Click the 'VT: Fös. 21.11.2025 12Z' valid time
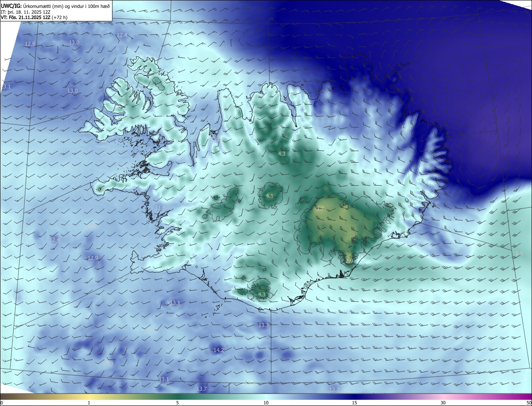532x406 pixels. [26, 17]
